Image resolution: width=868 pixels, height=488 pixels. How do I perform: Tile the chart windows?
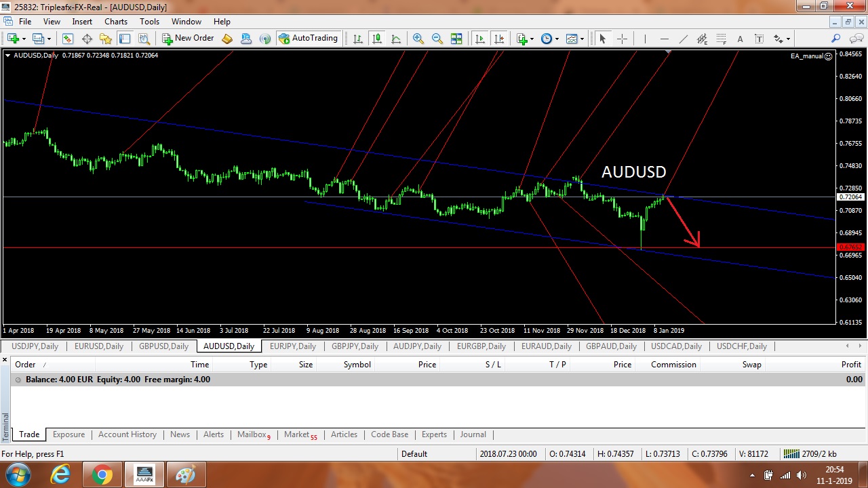(x=456, y=39)
